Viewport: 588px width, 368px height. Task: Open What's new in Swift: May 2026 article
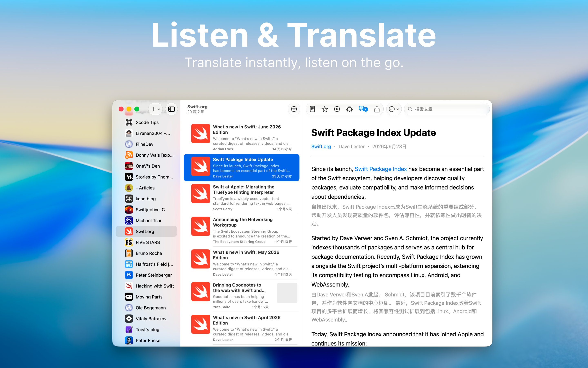tap(242, 263)
